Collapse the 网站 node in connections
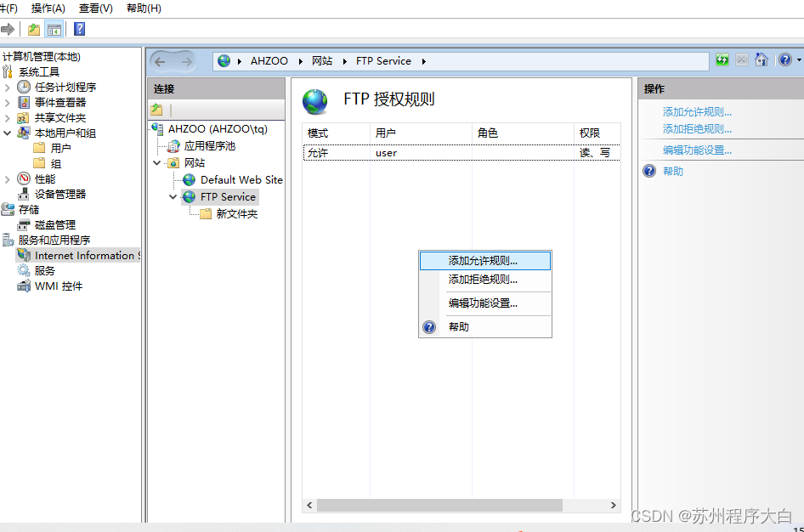 157,163
